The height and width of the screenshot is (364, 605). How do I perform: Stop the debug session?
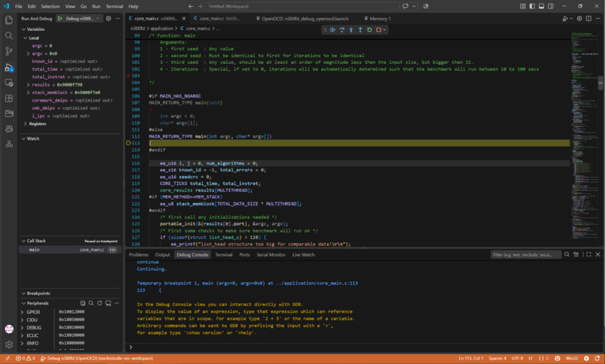(x=379, y=30)
